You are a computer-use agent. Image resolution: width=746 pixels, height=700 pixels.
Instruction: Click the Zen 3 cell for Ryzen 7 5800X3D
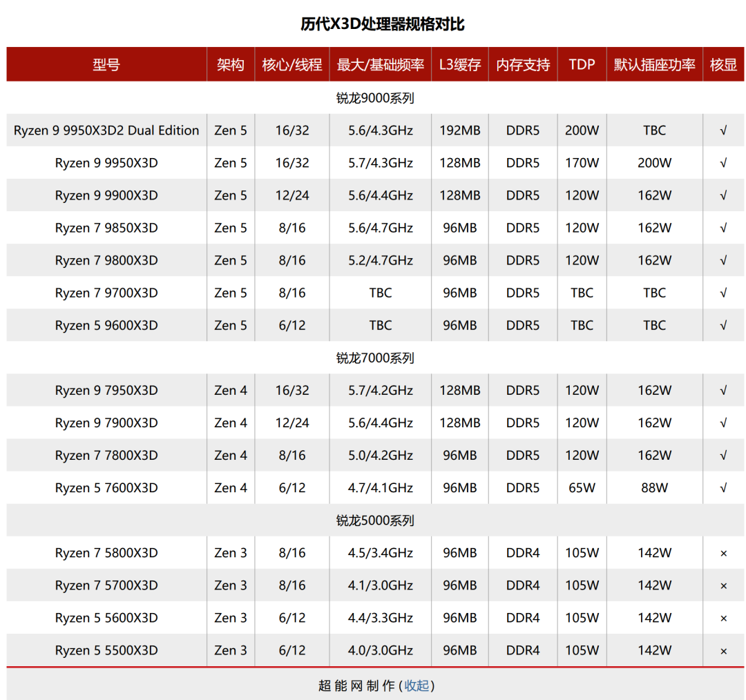click(x=231, y=553)
